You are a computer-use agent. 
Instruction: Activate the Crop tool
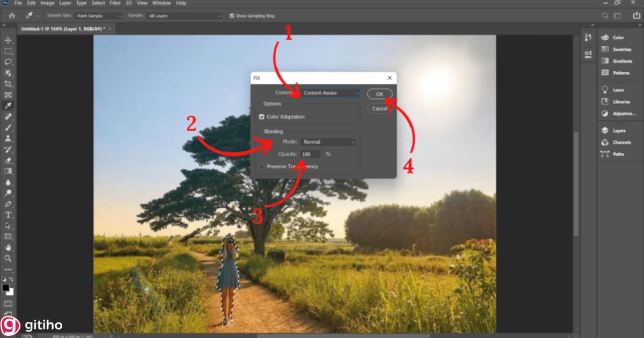point(8,84)
